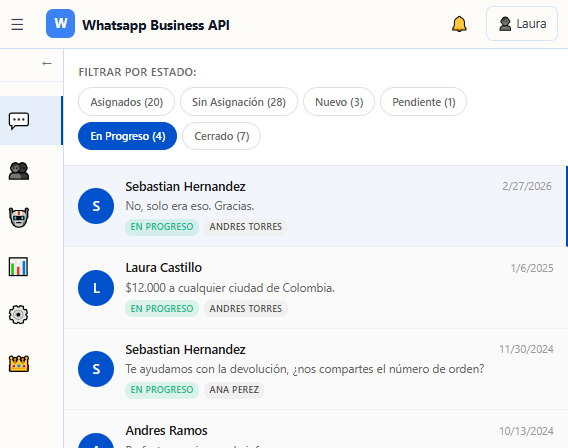Screen dimensions: 568x448
Task: Collapse sidebar with the left arrow
Action: 46,64
